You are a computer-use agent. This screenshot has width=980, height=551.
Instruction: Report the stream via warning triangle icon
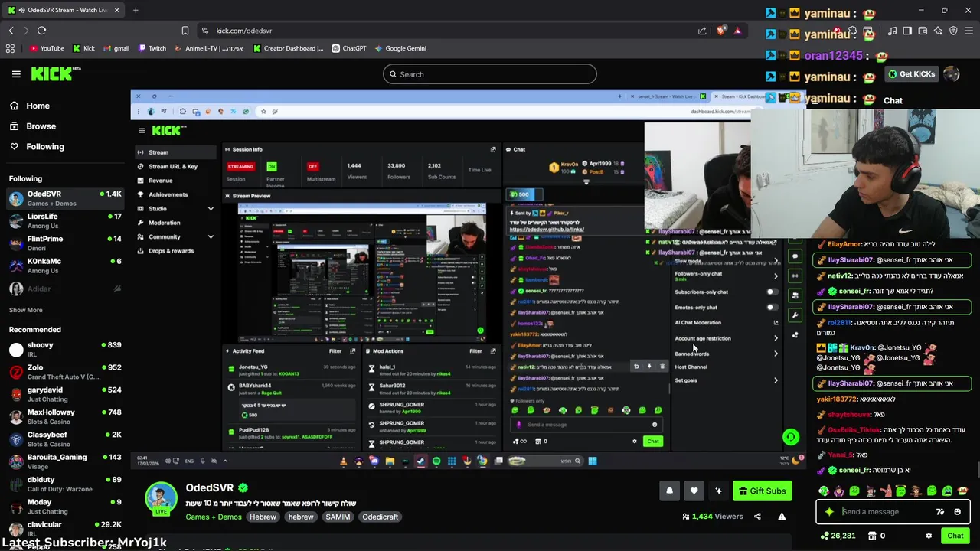tap(782, 517)
